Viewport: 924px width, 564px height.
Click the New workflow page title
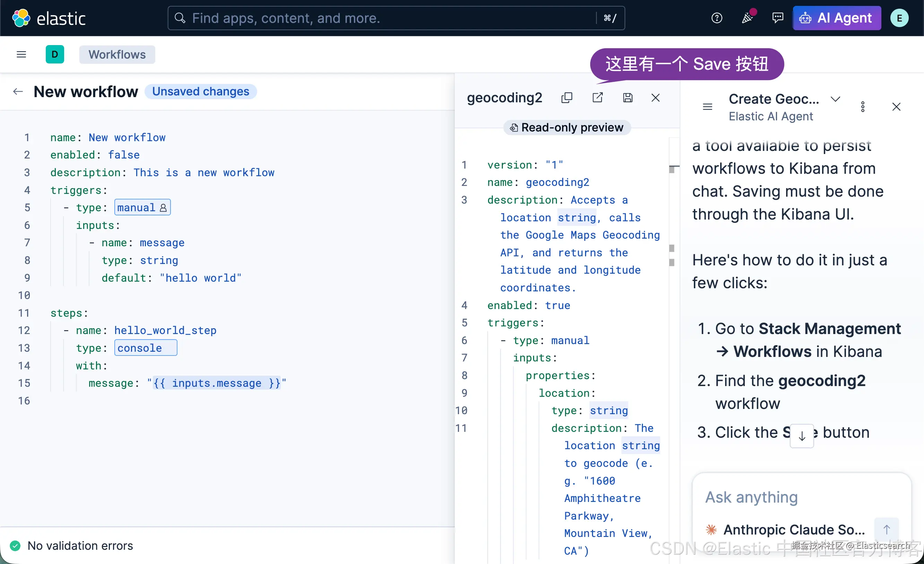(86, 92)
